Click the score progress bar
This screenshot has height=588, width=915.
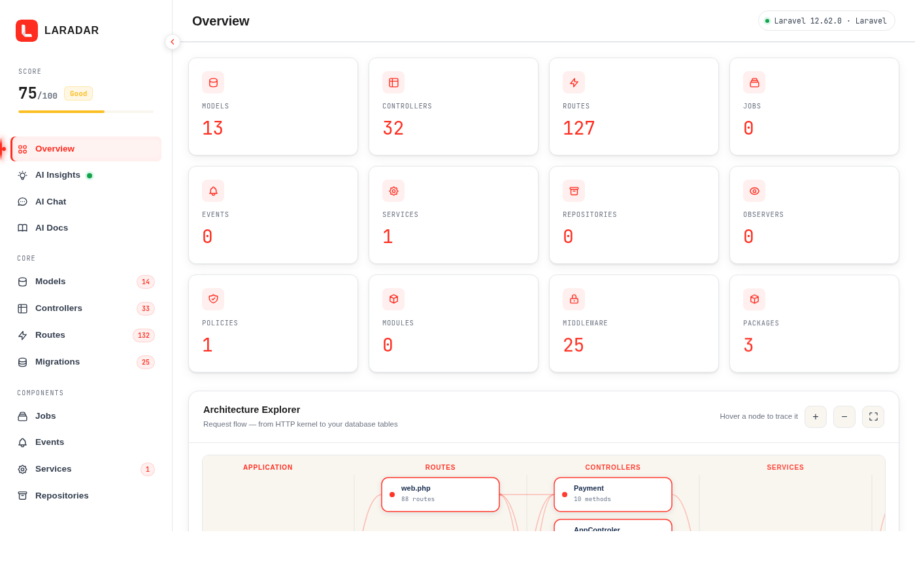click(86, 112)
